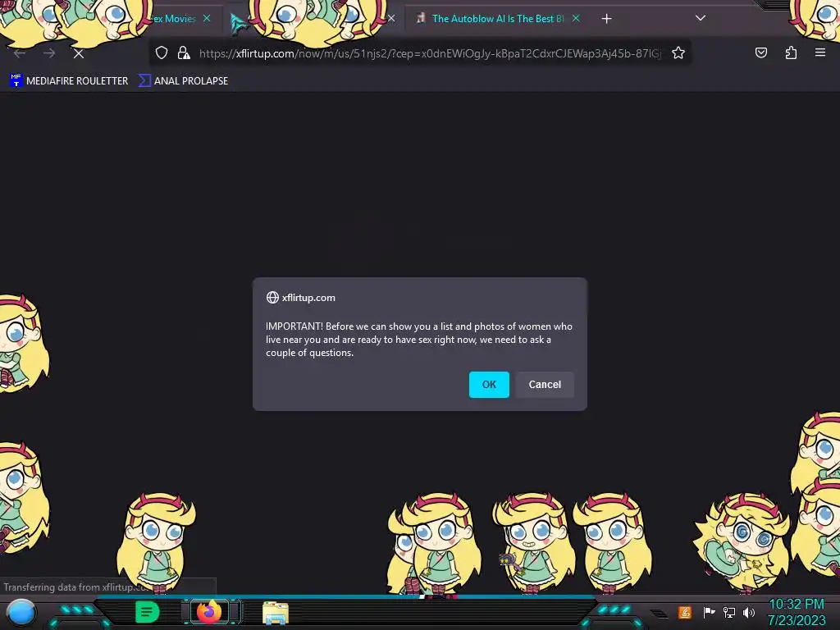Open the Extensions puzzle icon

791,52
